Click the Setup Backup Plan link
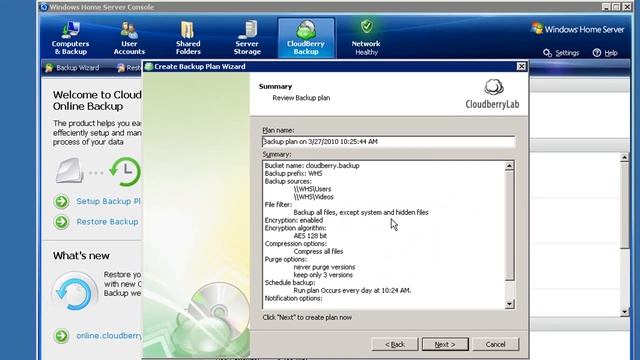 coord(108,201)
